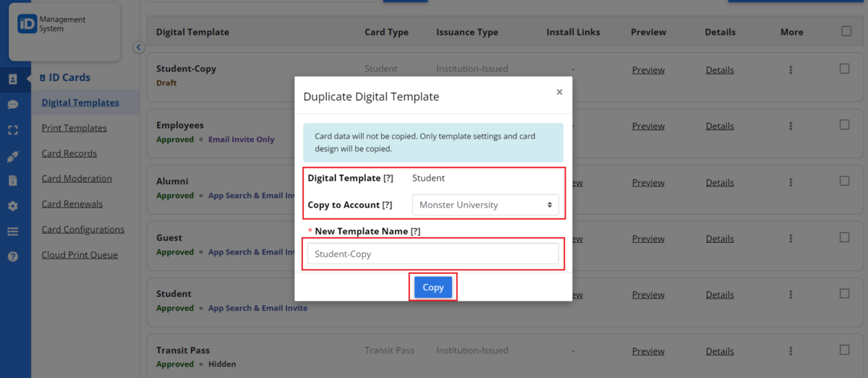Open the ID Cards sidebar icon
Screen dimensions: 868x378
(x=13, y=79)
